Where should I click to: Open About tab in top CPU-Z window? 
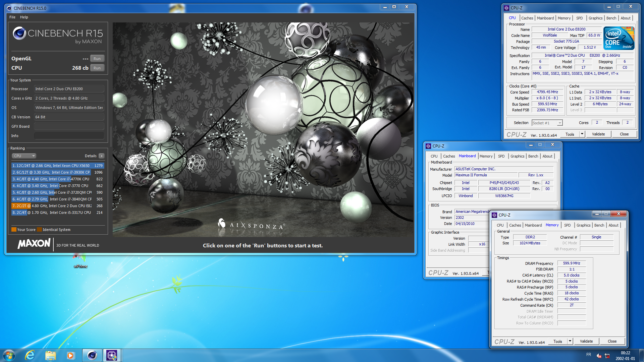[625, 18]
